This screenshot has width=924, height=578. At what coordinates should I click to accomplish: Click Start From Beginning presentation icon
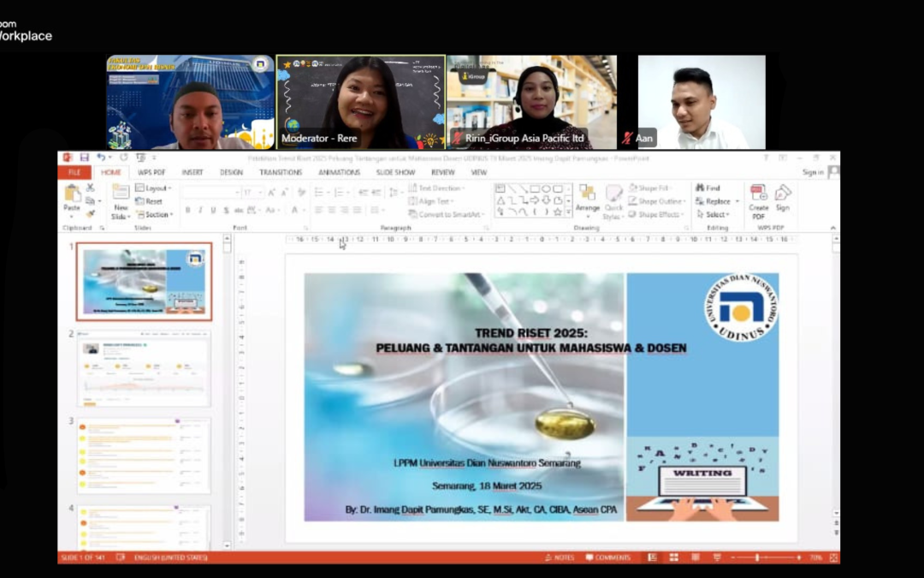click(141, 158)
